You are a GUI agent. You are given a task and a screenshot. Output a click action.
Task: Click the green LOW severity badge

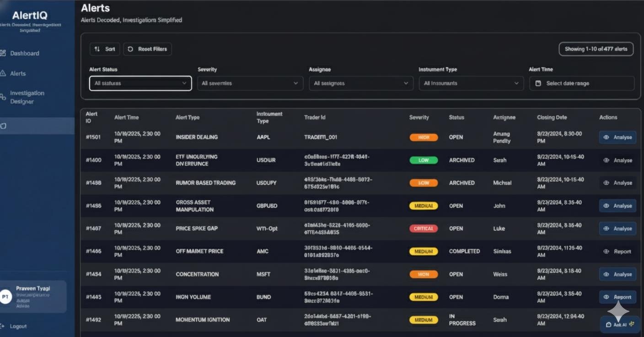pyautogui.click(x=424, y=160)
